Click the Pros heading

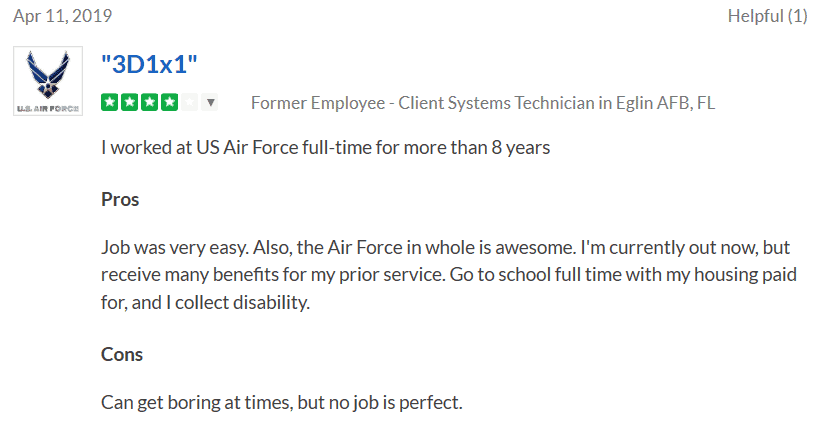click(x=120, y=199)
